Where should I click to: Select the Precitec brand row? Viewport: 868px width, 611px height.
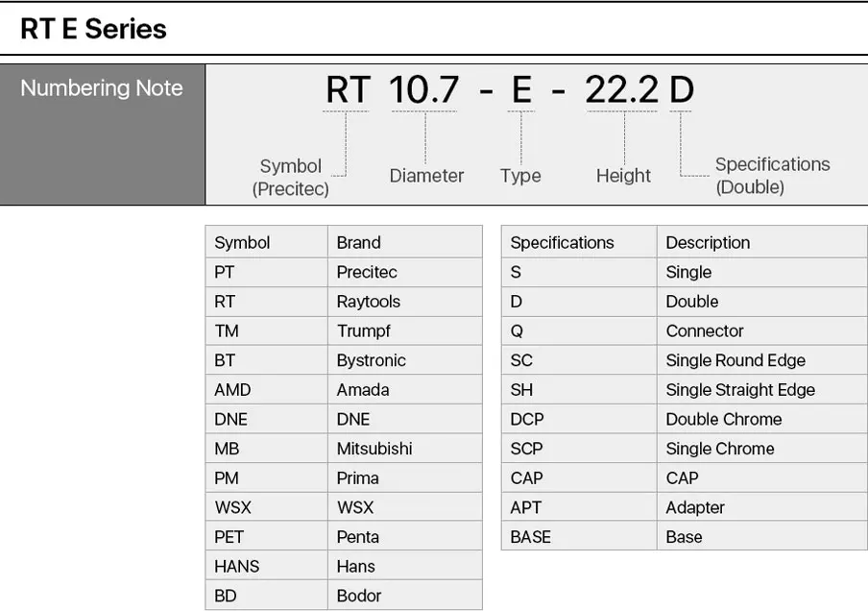click(344, 272)
